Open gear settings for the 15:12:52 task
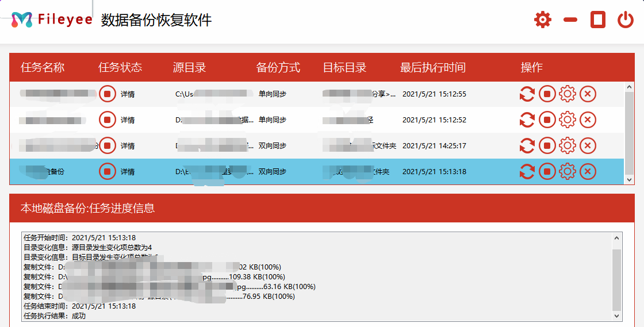 click(568, 120)
